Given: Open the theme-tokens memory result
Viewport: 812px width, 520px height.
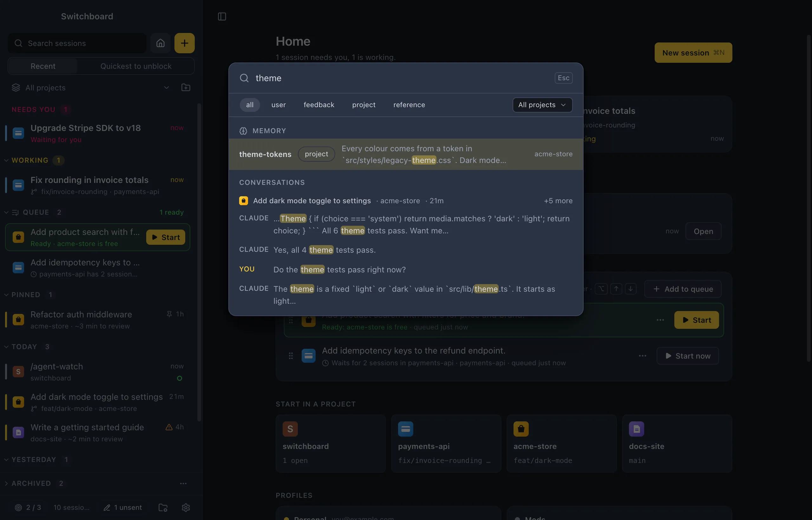Looking at the screenshot, I should pyautogui.click(x=406, y=154).
